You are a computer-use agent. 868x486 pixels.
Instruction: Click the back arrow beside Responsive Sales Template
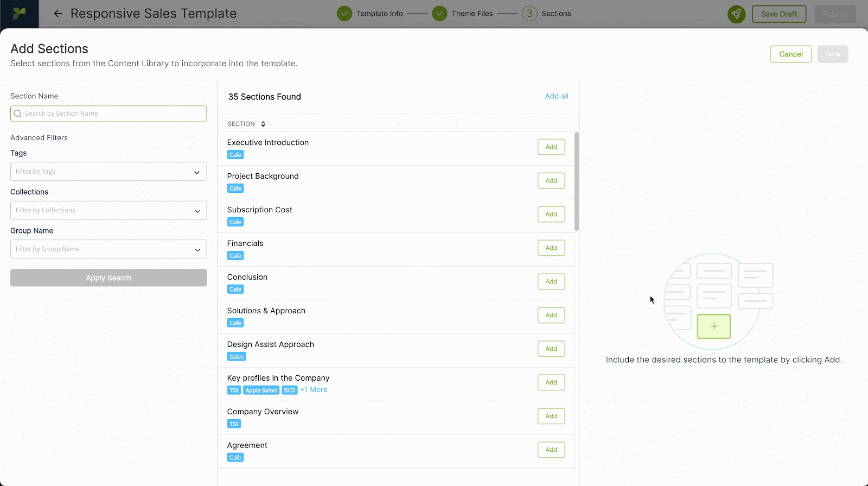click(x=58, y=14)
